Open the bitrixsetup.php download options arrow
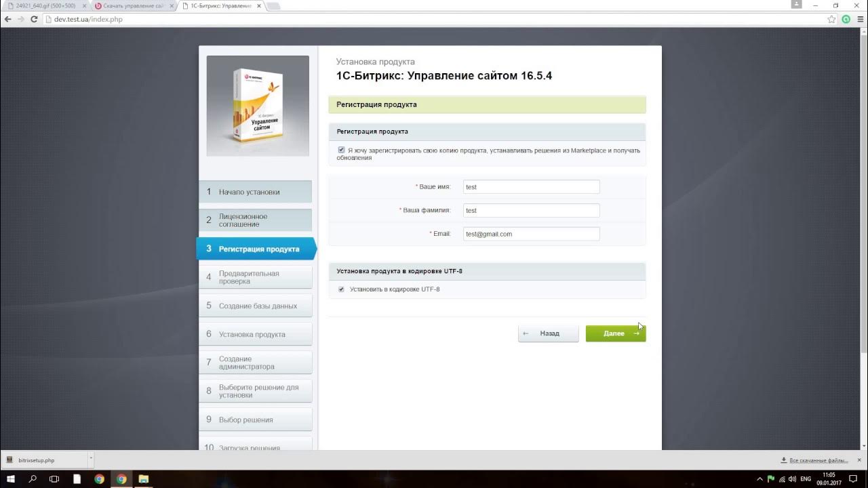This screenshot has height=488, width=868. (x=90, y=460)
